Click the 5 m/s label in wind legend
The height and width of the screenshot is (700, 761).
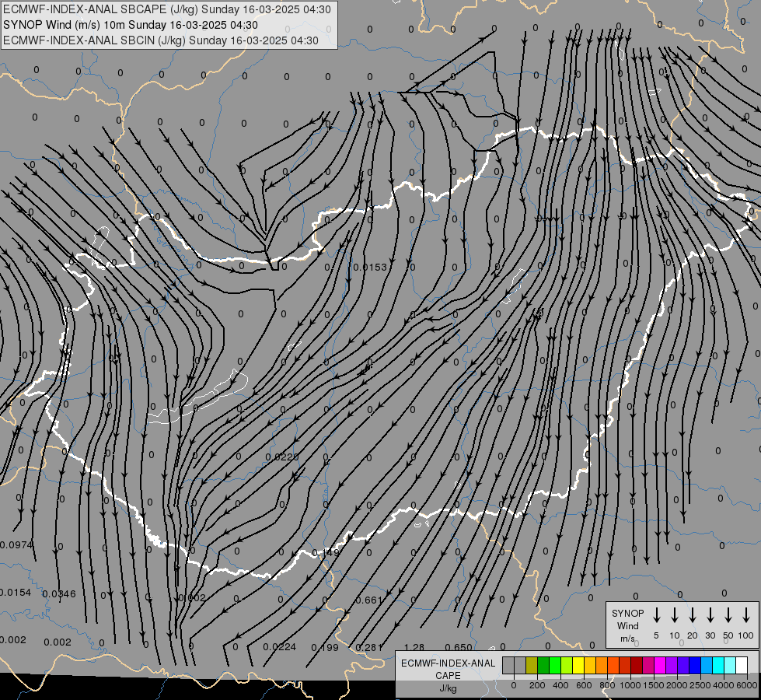coord(656,635)
